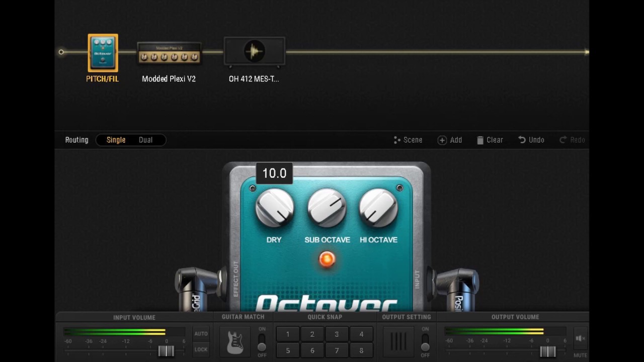Select Quick Snap slot 6
The width and height of the screenshot is (644, 362).
click(x=312, y=350)
